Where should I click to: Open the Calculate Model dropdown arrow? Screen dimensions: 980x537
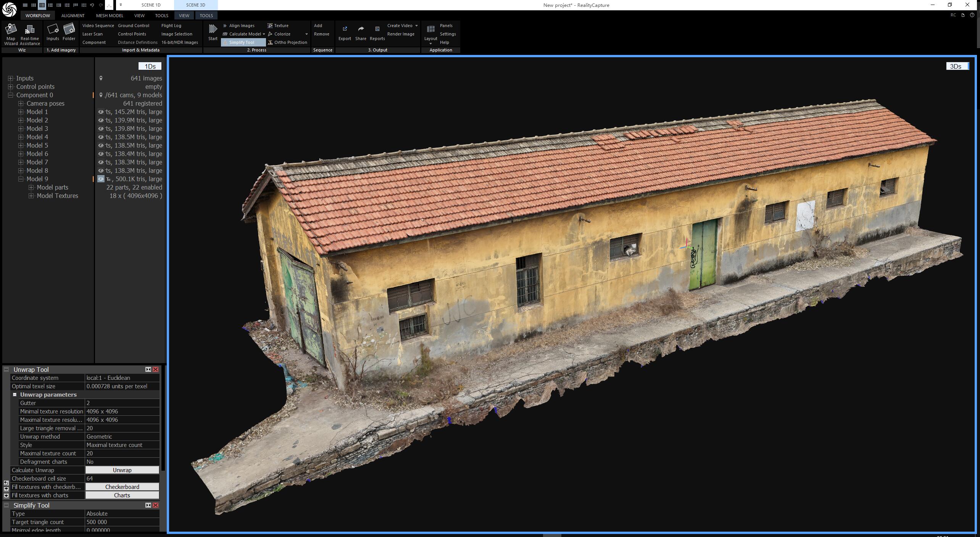(x=264, y=34)
